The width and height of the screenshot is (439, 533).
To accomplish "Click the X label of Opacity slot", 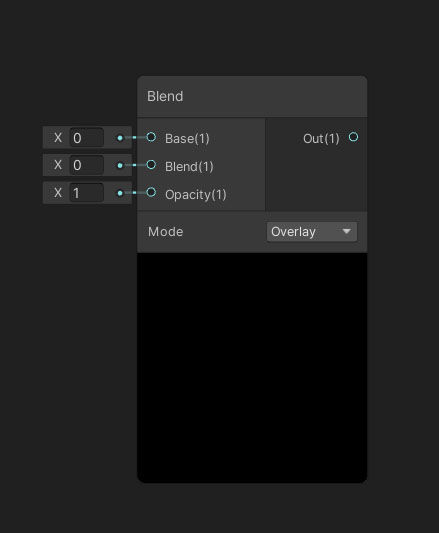I will click(x=58, y=193).
